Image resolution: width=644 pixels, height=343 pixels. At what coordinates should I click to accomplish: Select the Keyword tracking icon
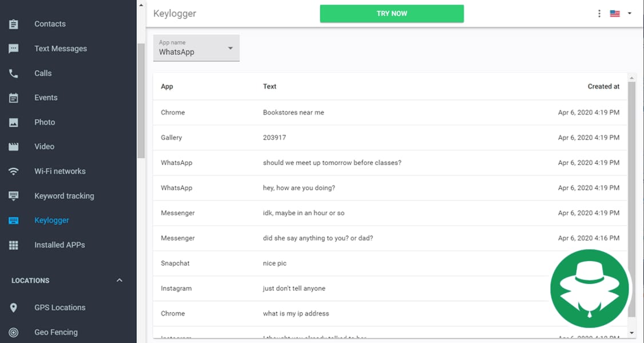point(14,195)
